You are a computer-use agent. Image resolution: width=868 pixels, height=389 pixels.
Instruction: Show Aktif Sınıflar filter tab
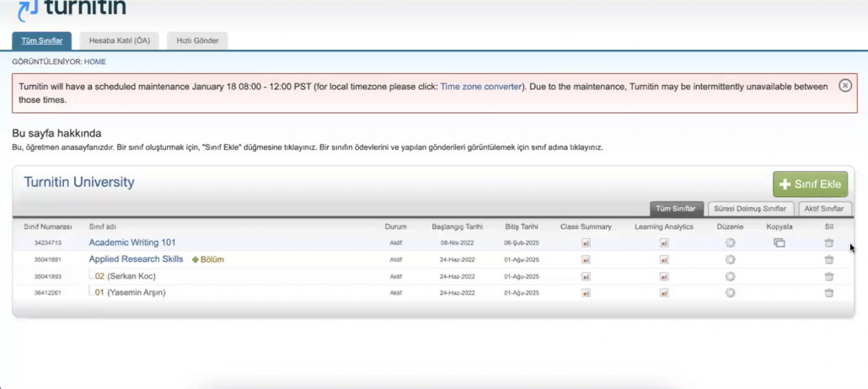pos(825,209)
